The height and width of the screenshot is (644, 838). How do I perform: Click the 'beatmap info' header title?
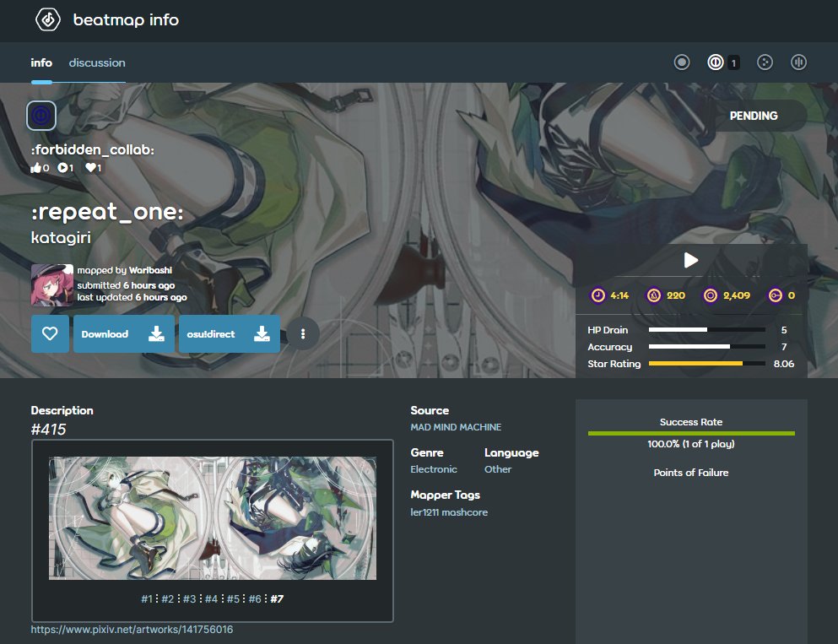pyautogui.click(x=126, y=19)
